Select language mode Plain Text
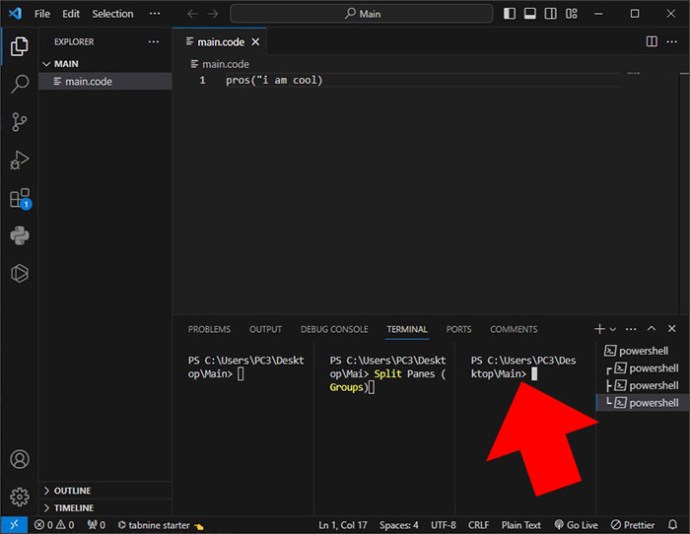The image size is (690, 534). pos(521,525)
